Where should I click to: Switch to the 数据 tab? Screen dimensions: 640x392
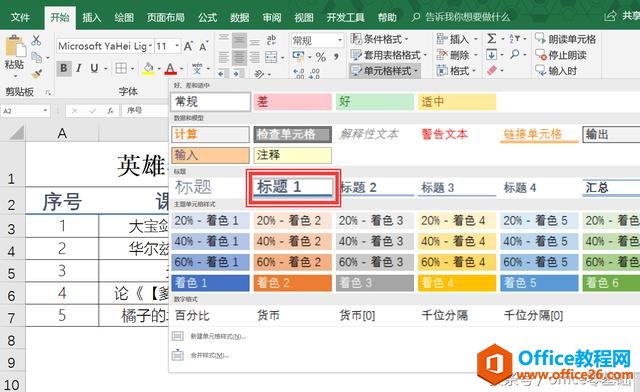[240, 17]
